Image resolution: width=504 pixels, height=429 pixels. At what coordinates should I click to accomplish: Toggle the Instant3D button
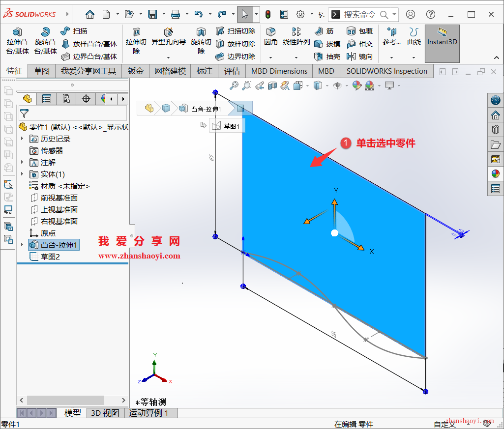442,43
